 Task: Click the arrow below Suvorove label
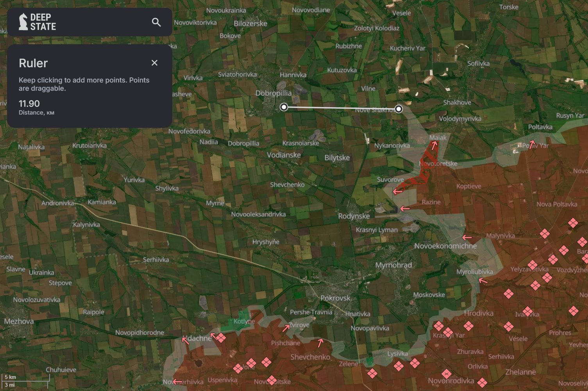click(398, 191)
